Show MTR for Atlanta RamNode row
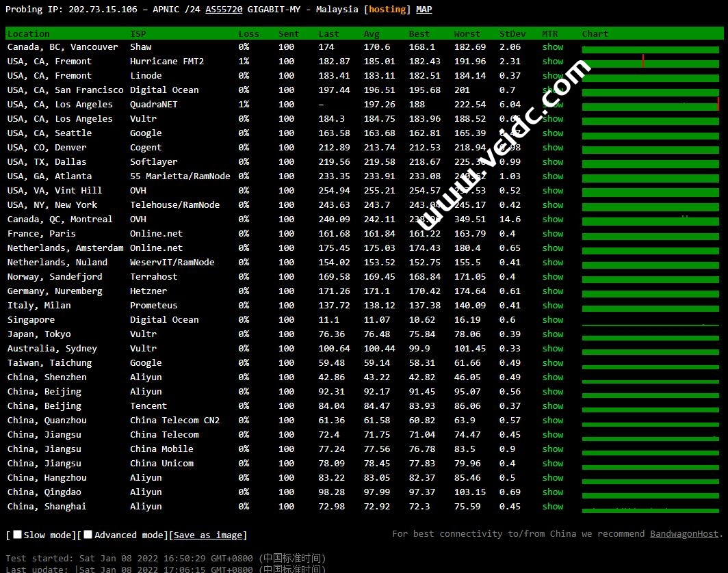728x573 pixels. 553,176
